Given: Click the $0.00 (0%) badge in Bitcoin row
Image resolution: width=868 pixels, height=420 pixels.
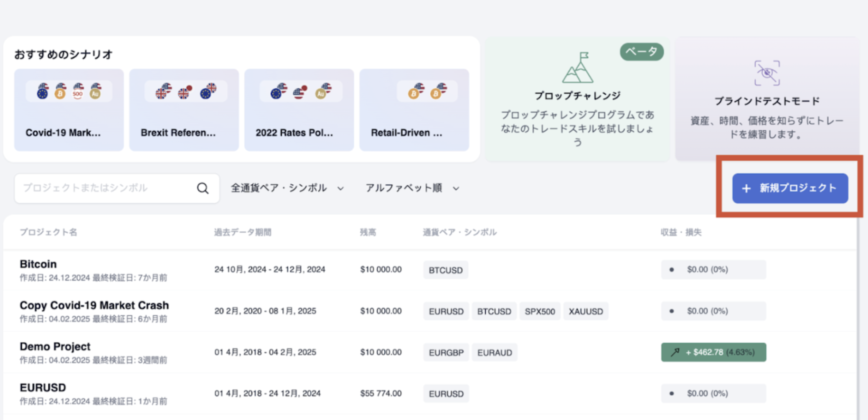Looking at the screenshot, I should click(713, 270).
